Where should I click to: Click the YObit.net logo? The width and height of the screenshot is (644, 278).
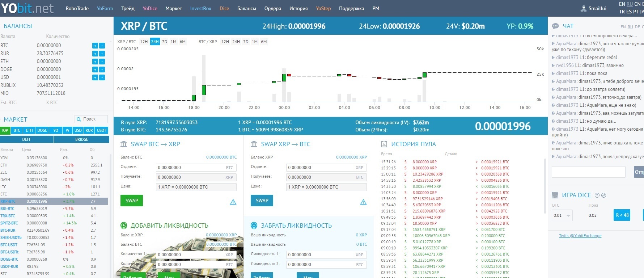click(27, 8)
